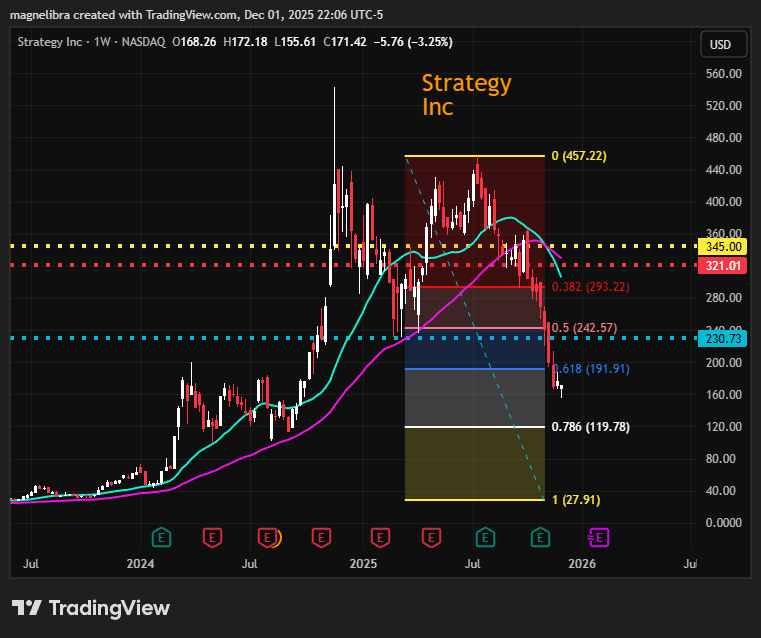Screen dimensions: 761x638
Task: Click the close value C171.42
Action: [345, 42]
